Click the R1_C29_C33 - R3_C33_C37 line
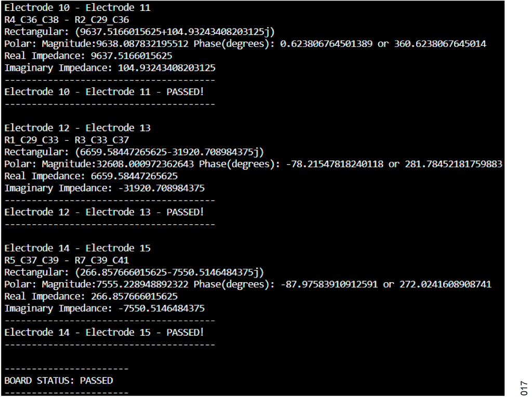The width and height of the screenshot is (532, 397). (x=66, y=140)
